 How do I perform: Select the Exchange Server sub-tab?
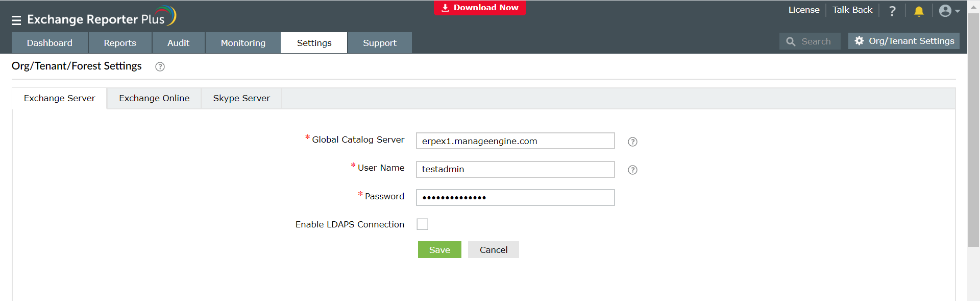[x=59, y=98]
